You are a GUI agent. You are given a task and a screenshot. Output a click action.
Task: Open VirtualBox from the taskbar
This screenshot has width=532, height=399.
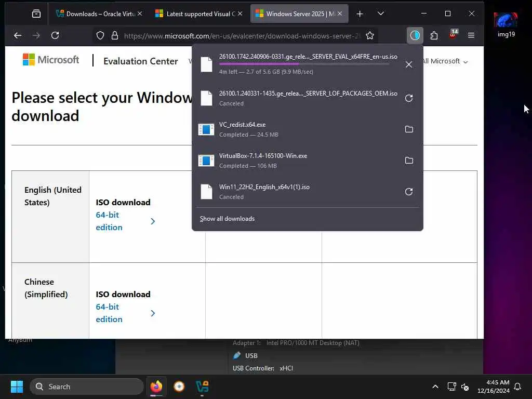click(x=202, y=387)
